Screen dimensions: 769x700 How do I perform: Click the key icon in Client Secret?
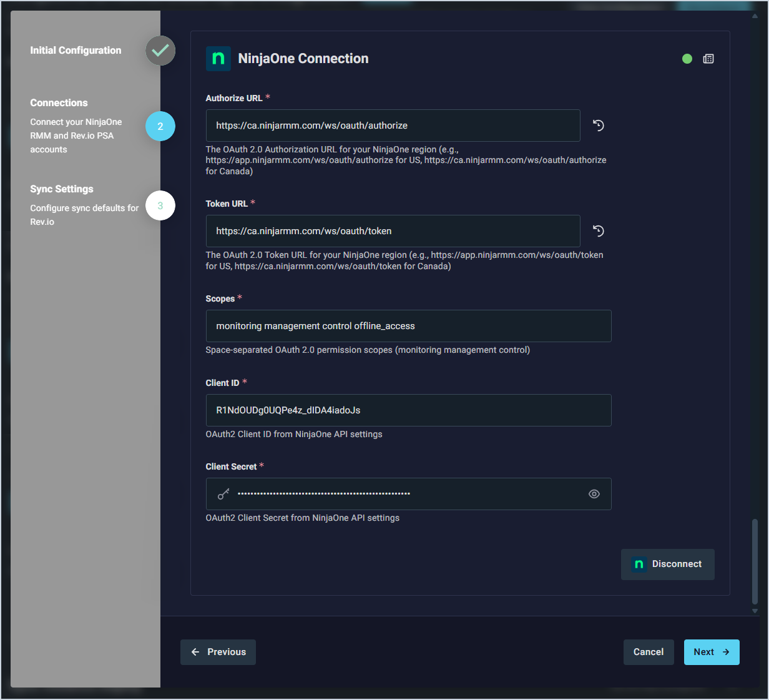(223, 494)
